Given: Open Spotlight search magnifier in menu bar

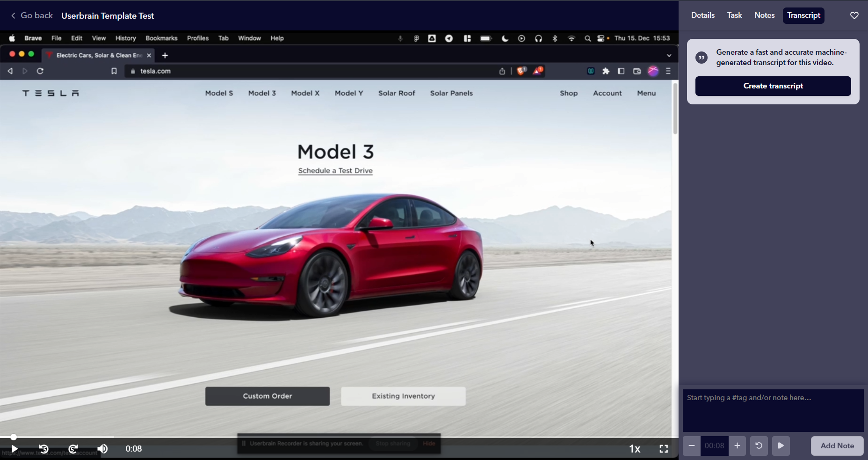Looking at the screenshot, I should coord(588,38).
